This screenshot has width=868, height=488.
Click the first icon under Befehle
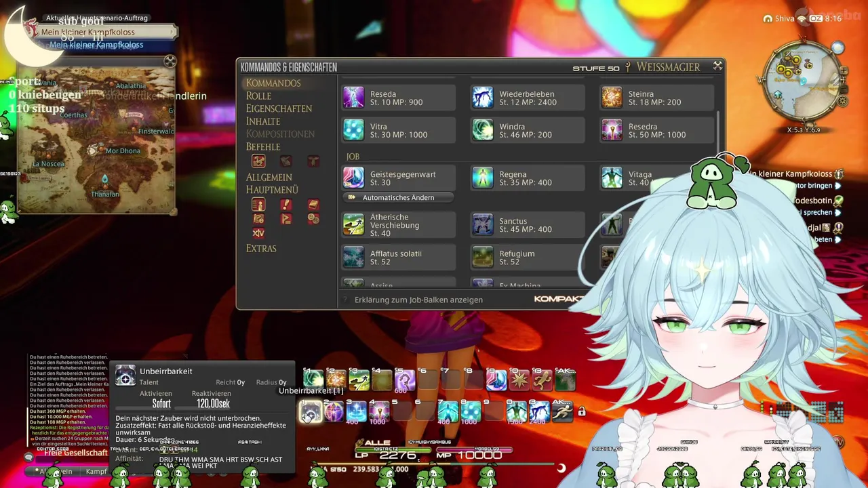pyautogui.click(x=258, y=161)
